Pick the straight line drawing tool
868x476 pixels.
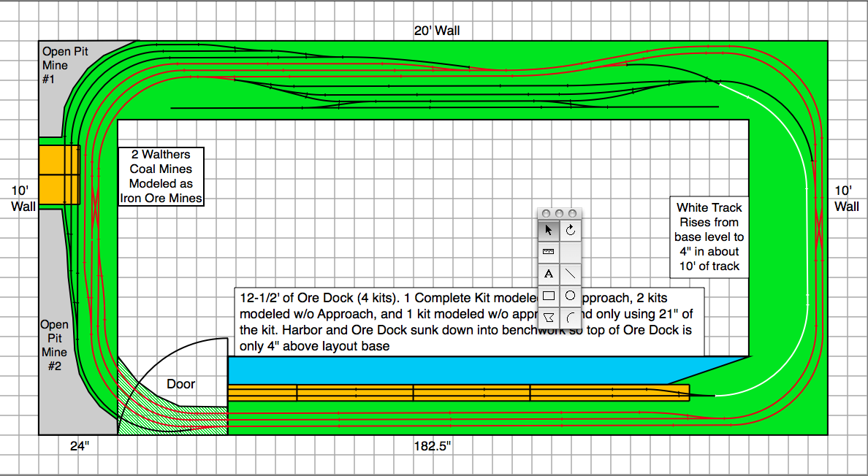(571, 275)
